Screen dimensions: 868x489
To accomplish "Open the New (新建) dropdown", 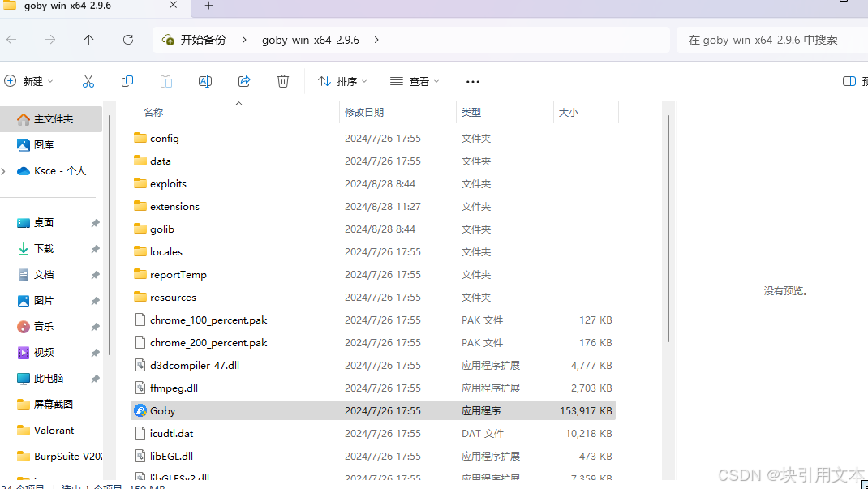I will tap(29, 81).
